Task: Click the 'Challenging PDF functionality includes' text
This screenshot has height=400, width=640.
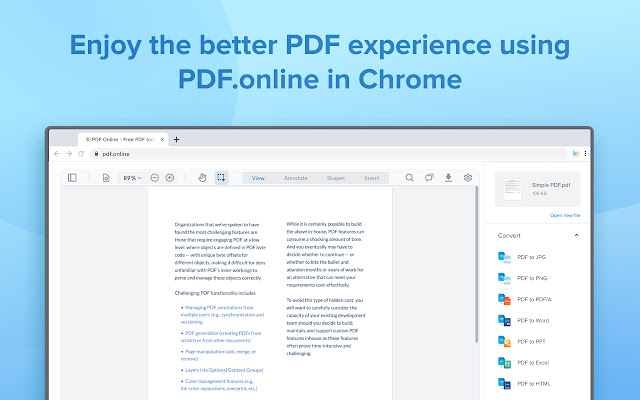Action: click(x=215, y=293)
